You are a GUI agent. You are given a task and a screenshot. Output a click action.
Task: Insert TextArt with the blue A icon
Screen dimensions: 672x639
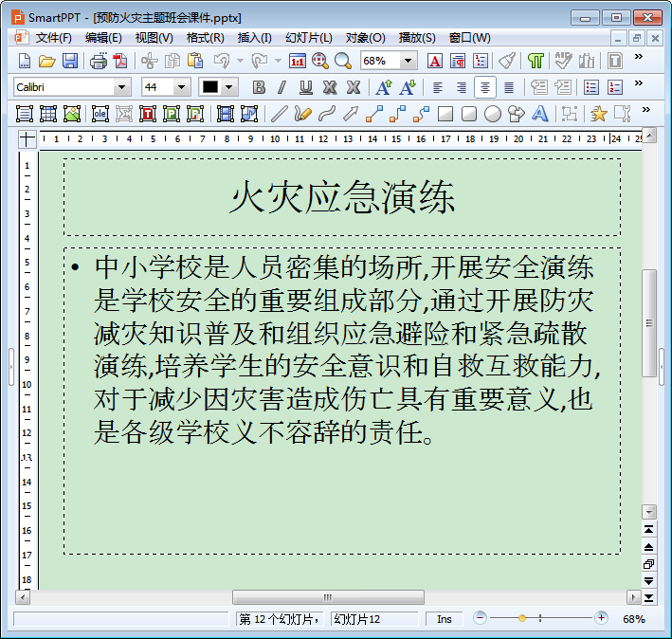pyautogui.click(x=540, y=114)
